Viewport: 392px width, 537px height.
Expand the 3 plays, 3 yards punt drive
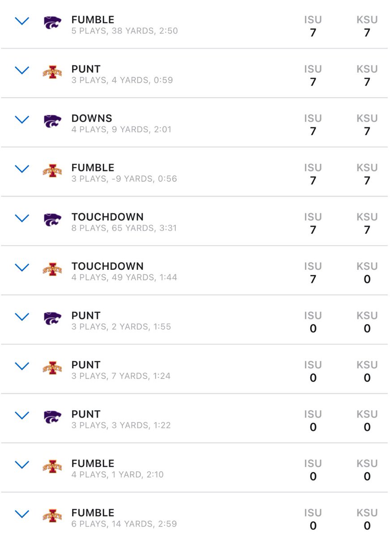point(22,415)
